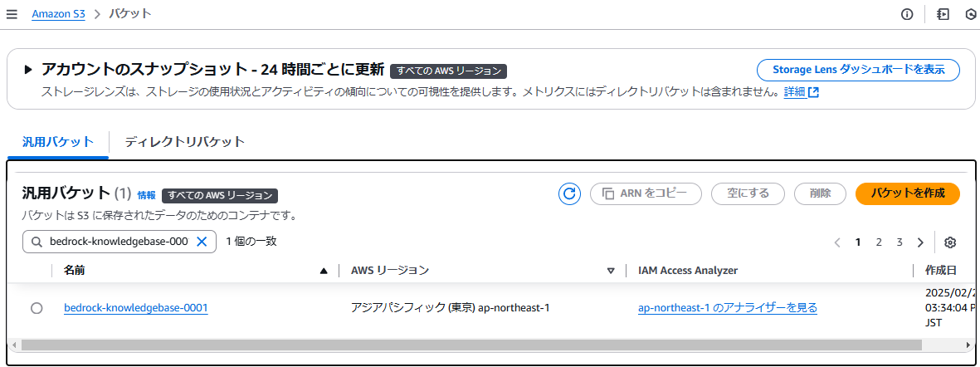Image resolution: width=980 pixels, height=367 pixels.
Task: Click the 空にする button
Action: click(748, 193)
